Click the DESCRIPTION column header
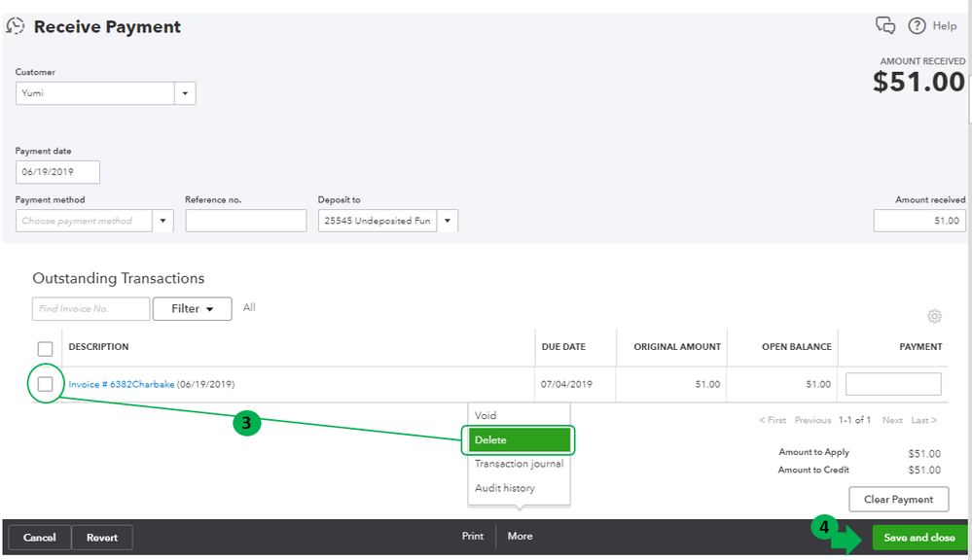 [98, 347]
